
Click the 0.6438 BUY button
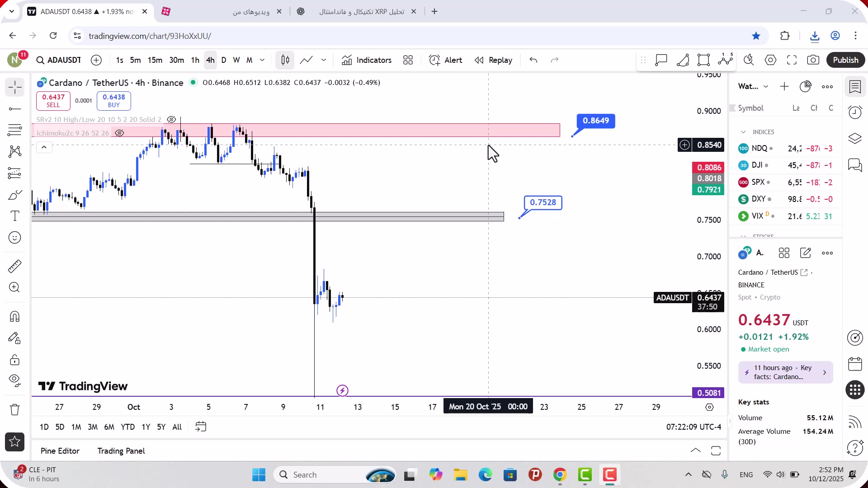point(114,101)
